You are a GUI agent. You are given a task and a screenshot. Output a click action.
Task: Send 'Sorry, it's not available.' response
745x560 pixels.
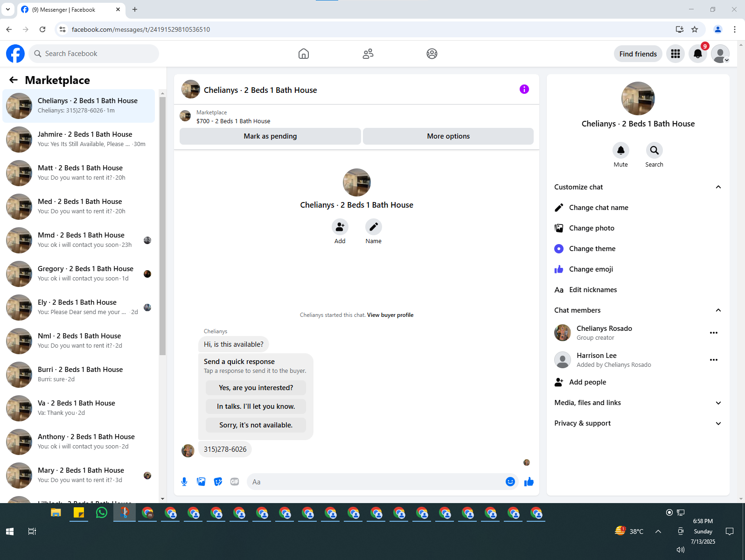256,425
